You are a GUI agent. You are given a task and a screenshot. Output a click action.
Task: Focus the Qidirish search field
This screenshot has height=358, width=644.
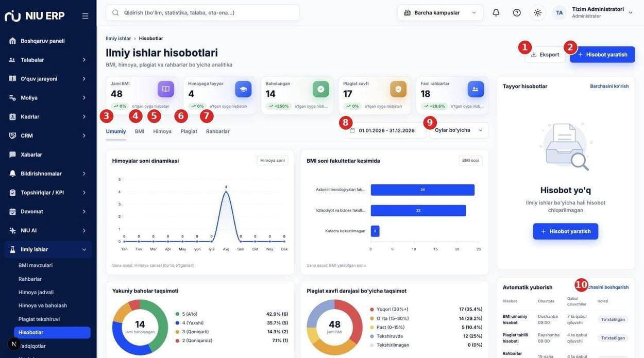(x=202, y=12)
